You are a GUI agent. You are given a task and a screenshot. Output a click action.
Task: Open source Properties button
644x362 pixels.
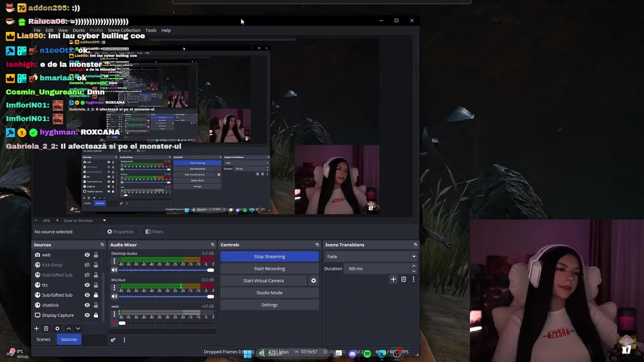click(121, 232)
